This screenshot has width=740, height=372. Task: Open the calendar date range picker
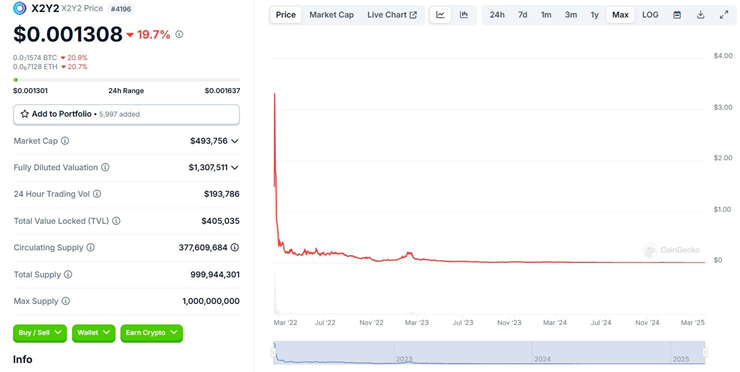tap(677, 15)
